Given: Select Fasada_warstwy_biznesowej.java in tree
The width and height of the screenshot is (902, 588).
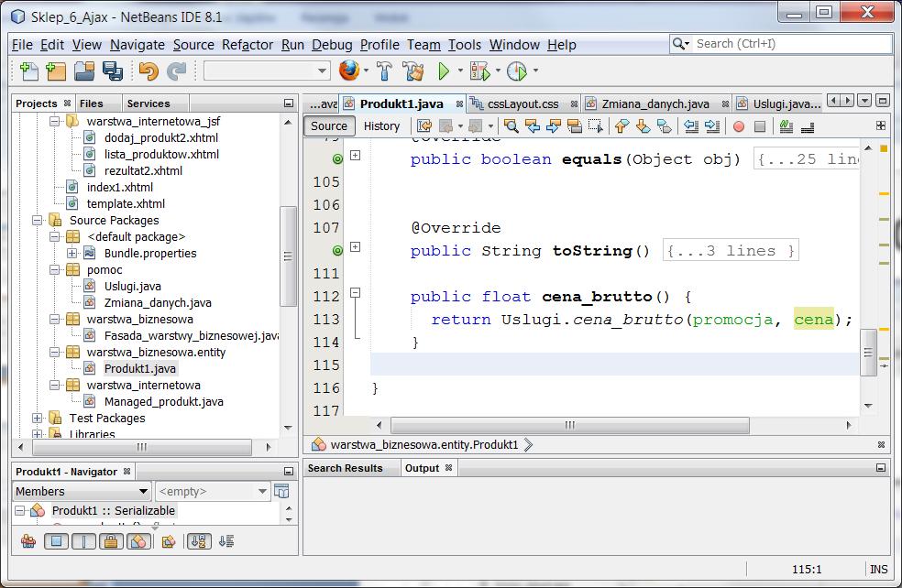Looking at the screenshot, I should point(192,335).
